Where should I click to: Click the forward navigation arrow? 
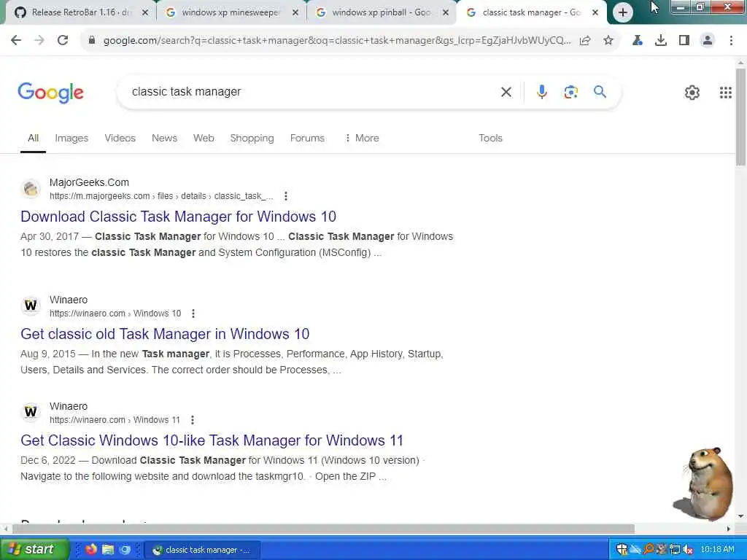pyautogui.click(x=39, y=41)
